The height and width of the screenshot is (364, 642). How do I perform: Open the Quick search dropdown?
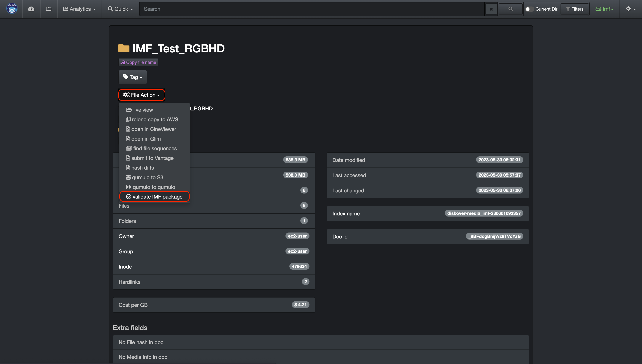(120, 9)
